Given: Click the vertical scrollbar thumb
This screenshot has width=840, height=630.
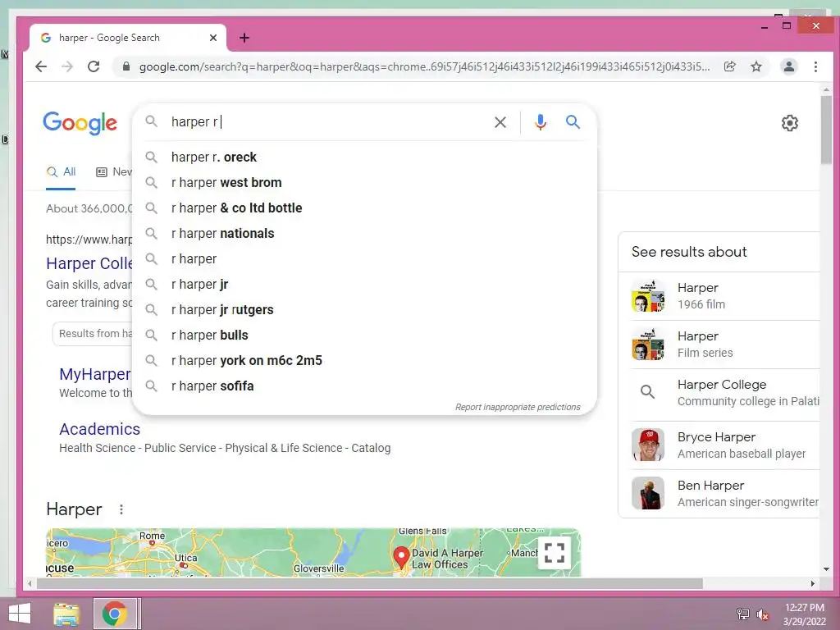Looking at the screenshot, I should [x=826, y=129].
